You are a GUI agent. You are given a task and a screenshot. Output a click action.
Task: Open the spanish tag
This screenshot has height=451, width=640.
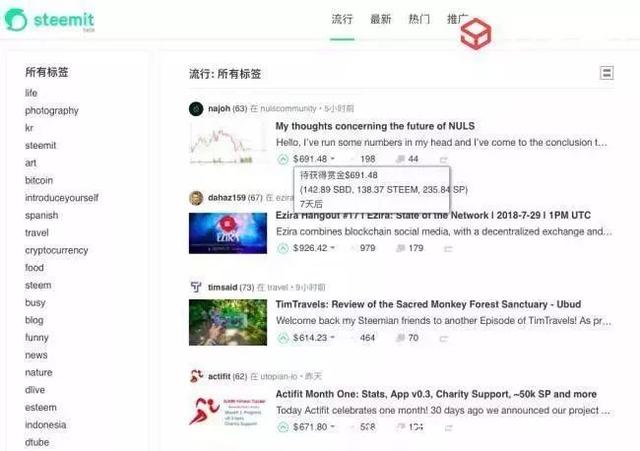point(41,216)
